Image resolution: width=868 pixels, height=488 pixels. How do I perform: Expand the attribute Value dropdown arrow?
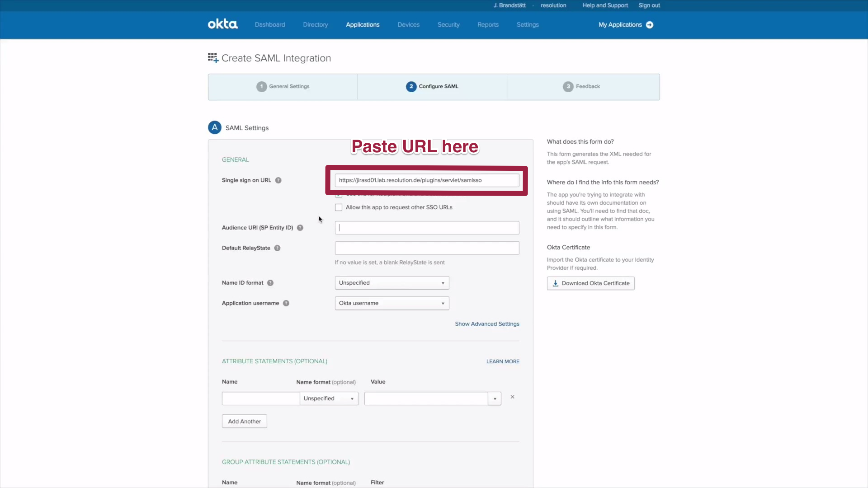click(495, 399)
